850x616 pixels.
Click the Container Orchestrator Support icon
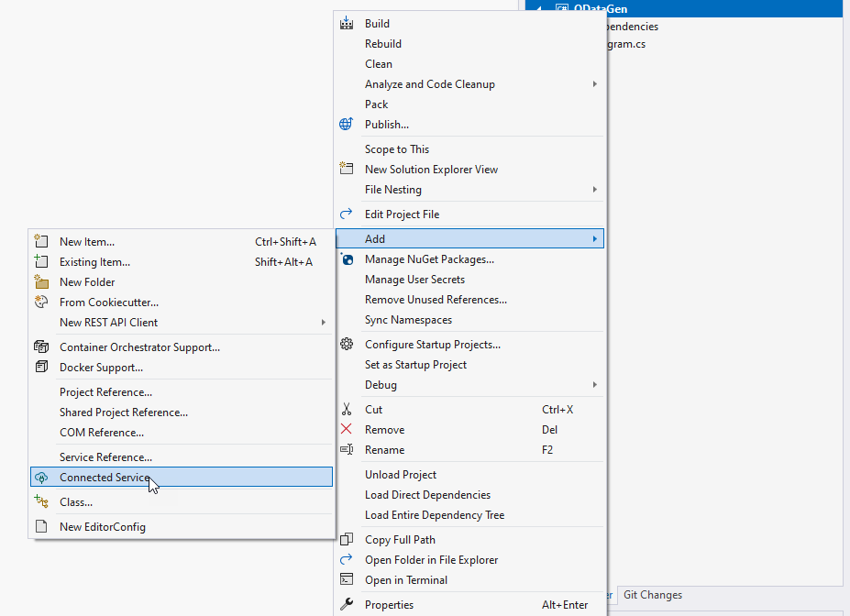(41, 346)
